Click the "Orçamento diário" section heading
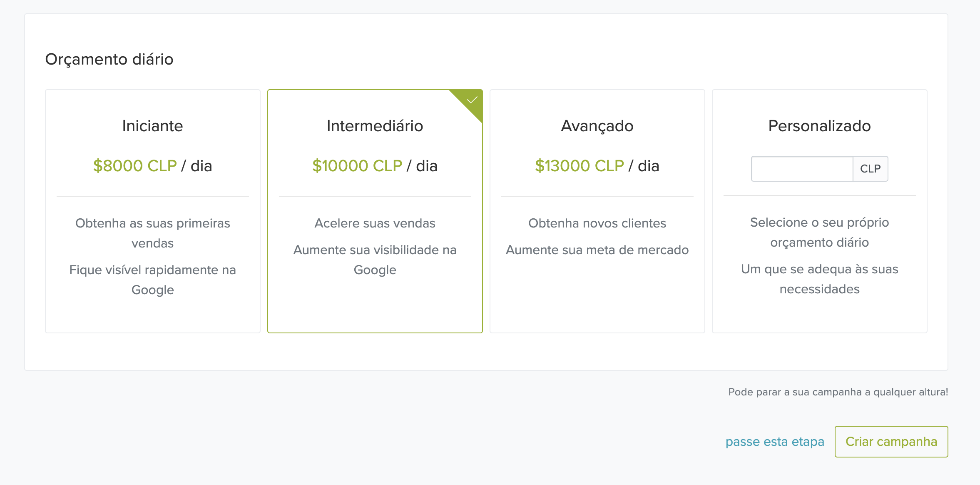 tap(109, 59)
